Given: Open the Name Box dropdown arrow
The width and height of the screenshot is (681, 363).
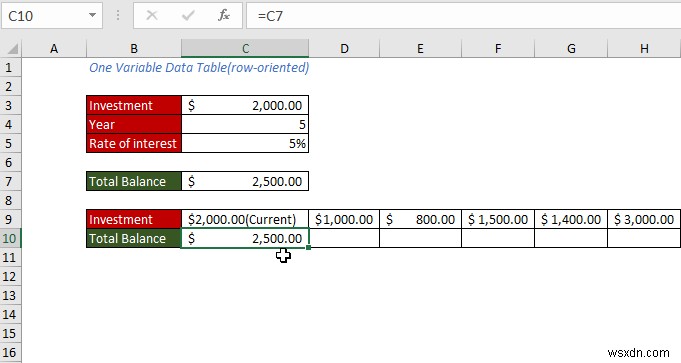Looking at the screenshot, I should click(92, 16).
